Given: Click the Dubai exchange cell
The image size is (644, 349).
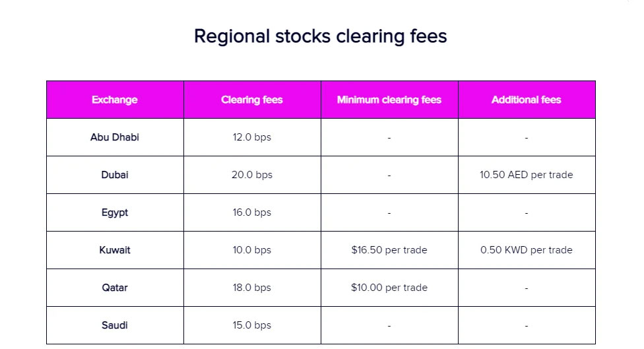Looking at the screenshot, I should point(115,175).
